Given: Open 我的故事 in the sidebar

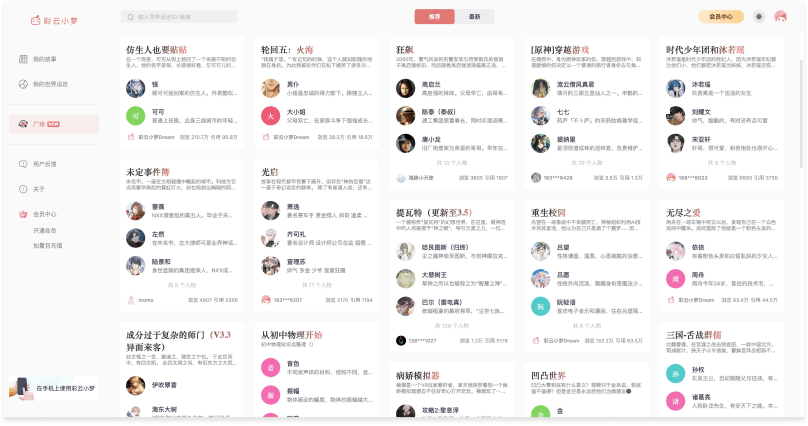Looking at the screenshot, I should 44,59.
